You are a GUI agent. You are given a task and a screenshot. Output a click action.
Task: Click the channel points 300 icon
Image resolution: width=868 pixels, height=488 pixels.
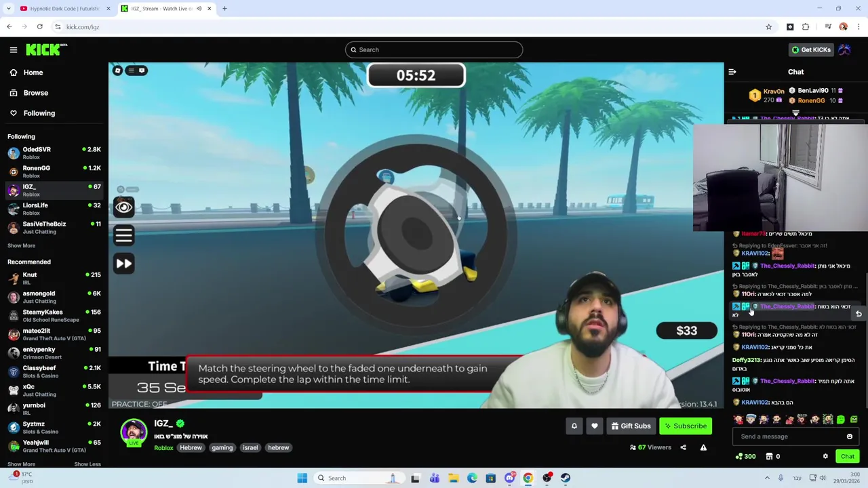click(745, 457)
